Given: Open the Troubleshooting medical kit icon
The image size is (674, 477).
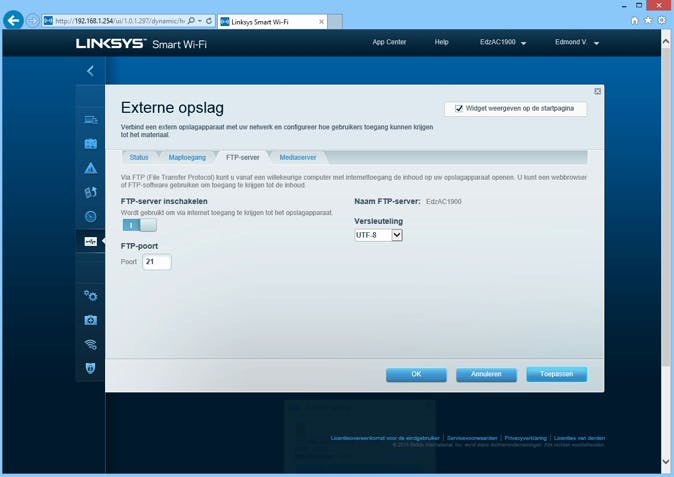Looking at the screenshot, I should click(90, 320).
